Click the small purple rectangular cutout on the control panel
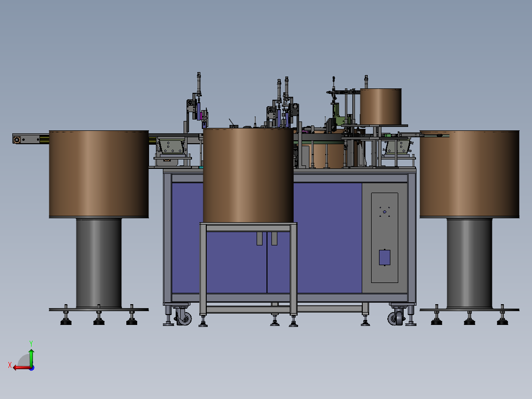Screen dimensions: 532x399 [384, 257]
